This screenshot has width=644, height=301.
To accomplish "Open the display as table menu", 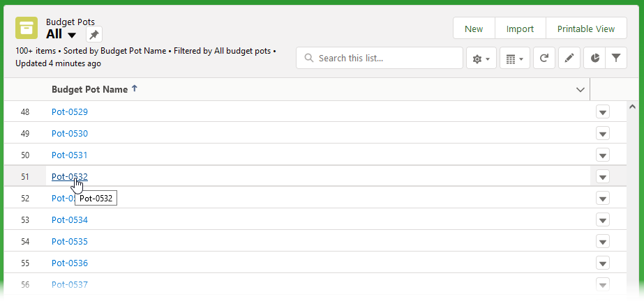I will pyautogui.click(x=515, y=59).
